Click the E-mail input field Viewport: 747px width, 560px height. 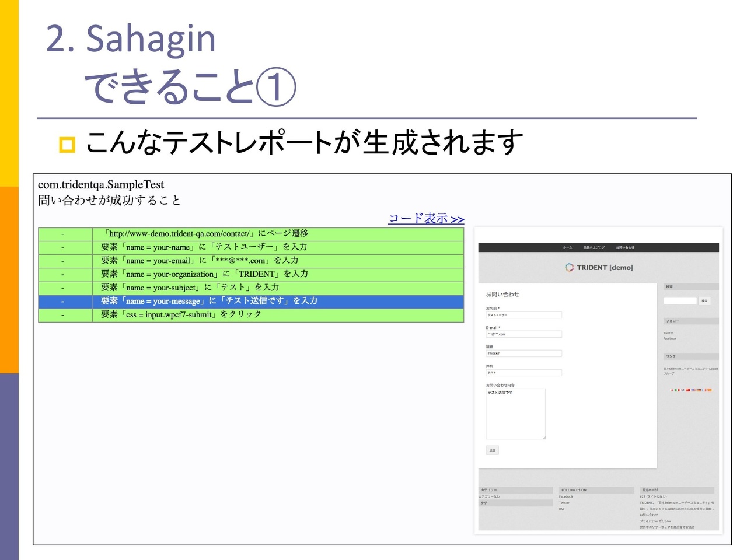point(523,334)
